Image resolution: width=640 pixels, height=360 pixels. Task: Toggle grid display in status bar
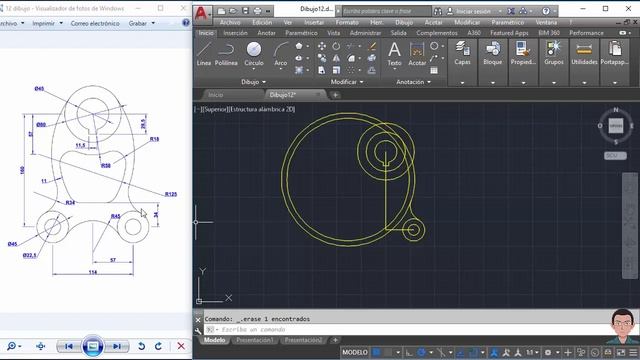(376, 352)
